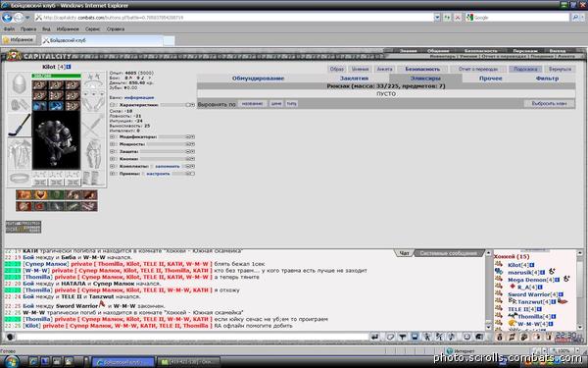Viewport: 588px width, 368px height.
Task: Open the Заклятия inventory tab
Action: tap(354, 79)
